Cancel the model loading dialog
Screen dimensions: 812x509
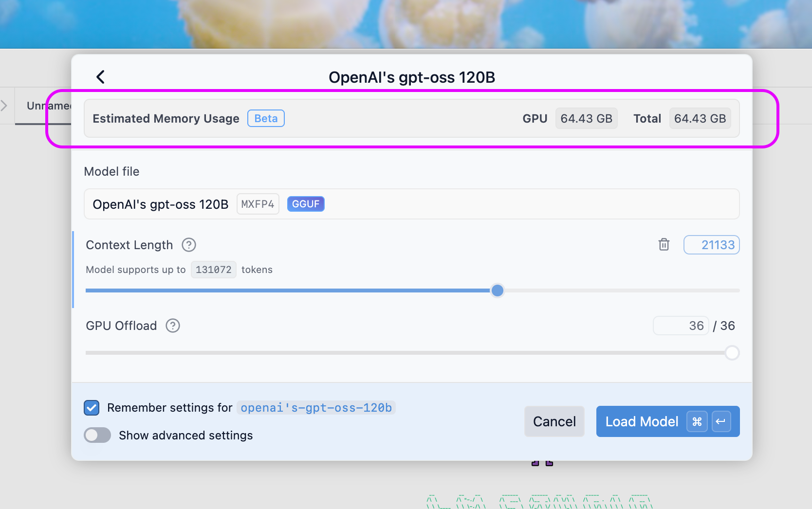click(554, 421)
